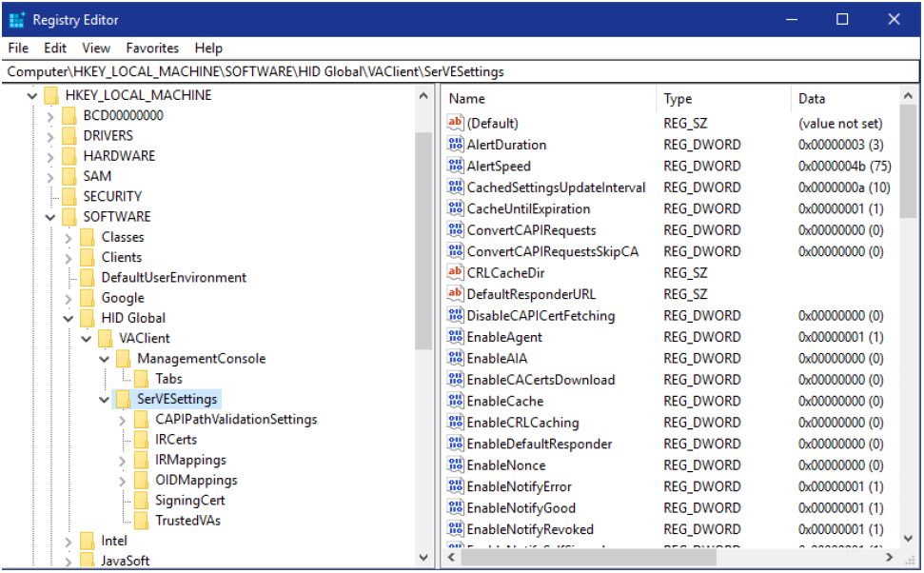Open the Favorites menu

click(152, 48)
